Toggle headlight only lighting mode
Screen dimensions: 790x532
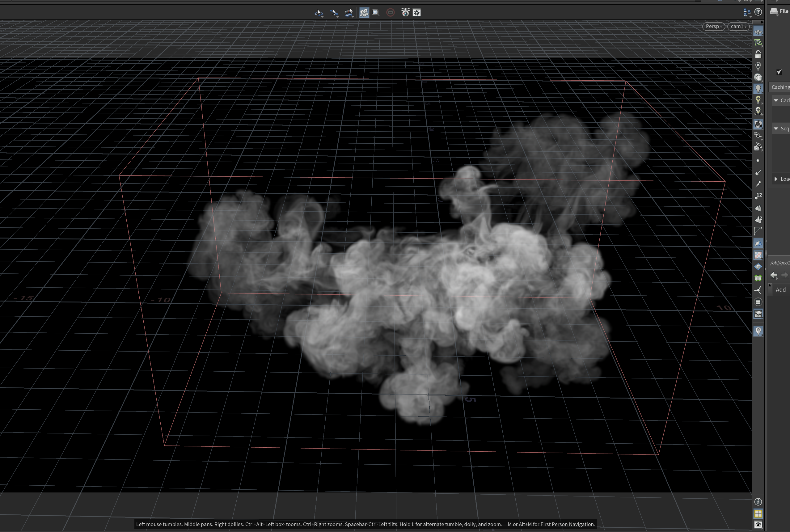point(758,78)
